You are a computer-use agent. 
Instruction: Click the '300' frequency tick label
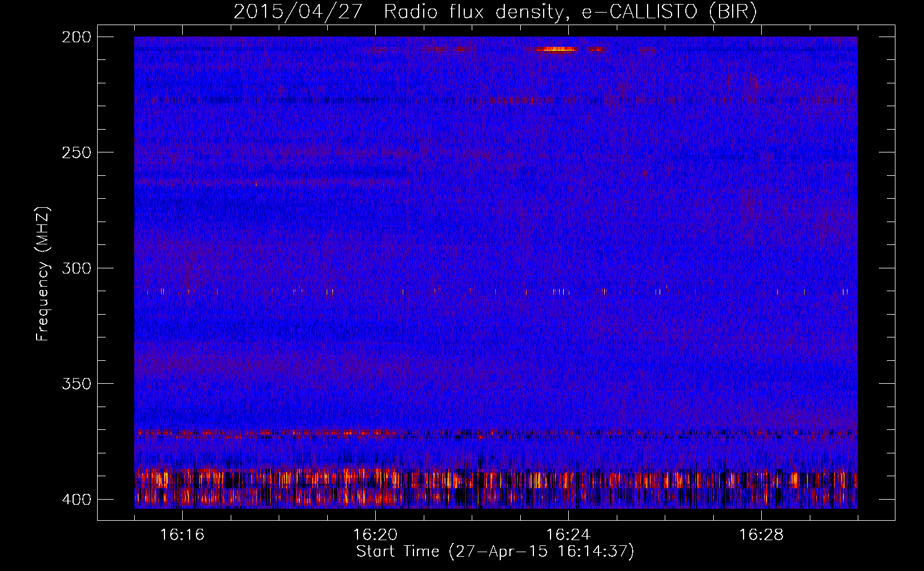click(76, 268)
